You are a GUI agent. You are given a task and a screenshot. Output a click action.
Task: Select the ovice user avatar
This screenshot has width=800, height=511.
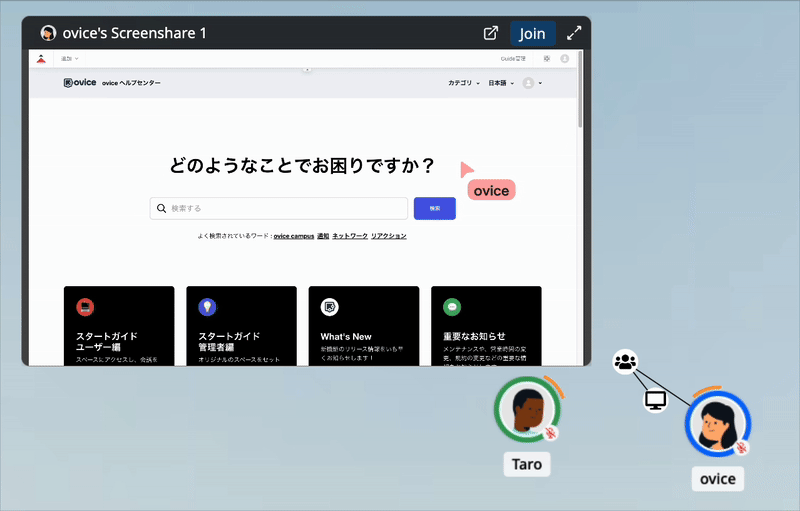click(718, 424)
